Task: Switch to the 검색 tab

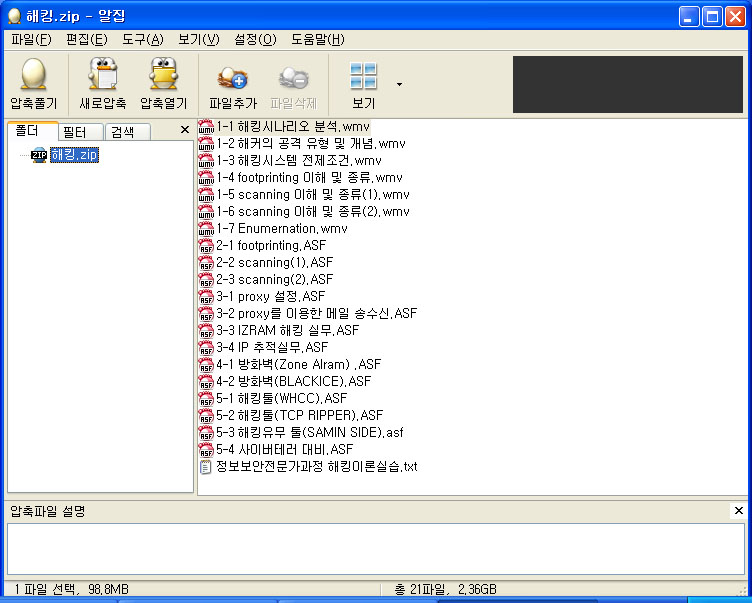Action: click(128, 132)
